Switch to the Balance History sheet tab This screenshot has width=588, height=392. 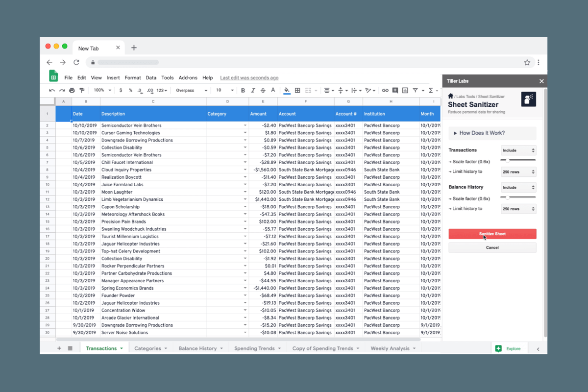(x=200, y=348)
